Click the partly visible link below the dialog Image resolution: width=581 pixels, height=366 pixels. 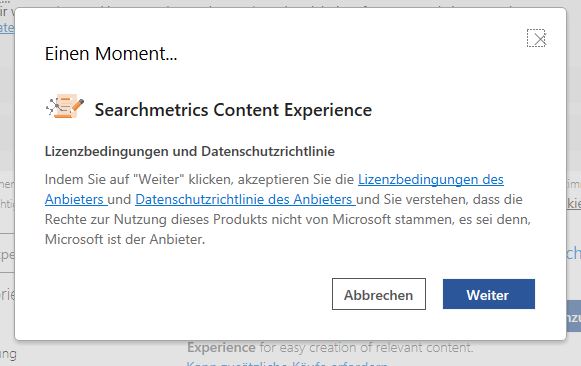point(287,363)
